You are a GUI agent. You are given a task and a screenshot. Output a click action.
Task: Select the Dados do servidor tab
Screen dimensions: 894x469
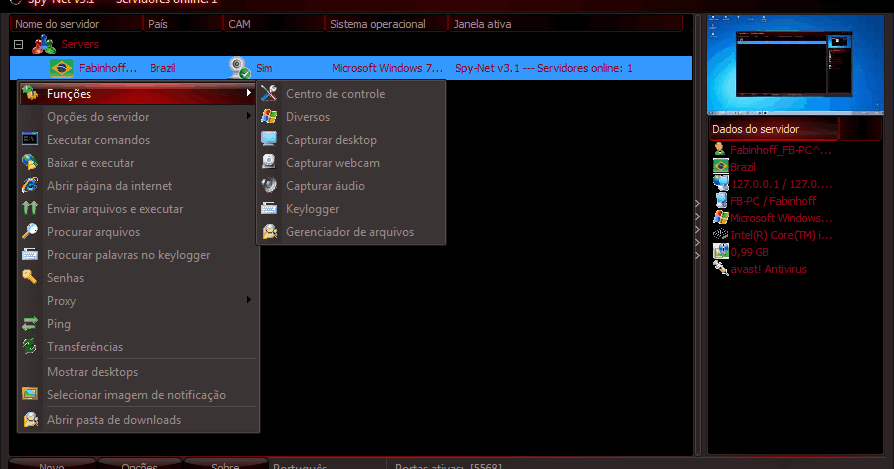[774, 129]
